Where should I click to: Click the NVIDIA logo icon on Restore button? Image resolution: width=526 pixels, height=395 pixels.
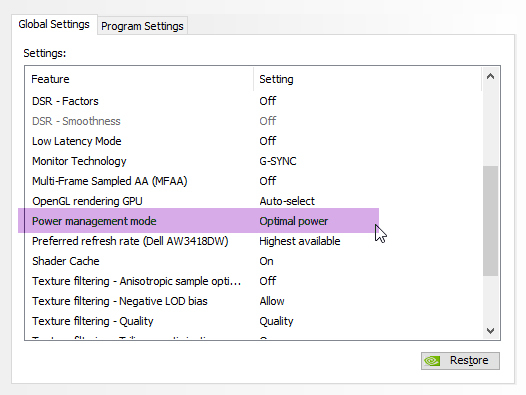coord(432,361)
